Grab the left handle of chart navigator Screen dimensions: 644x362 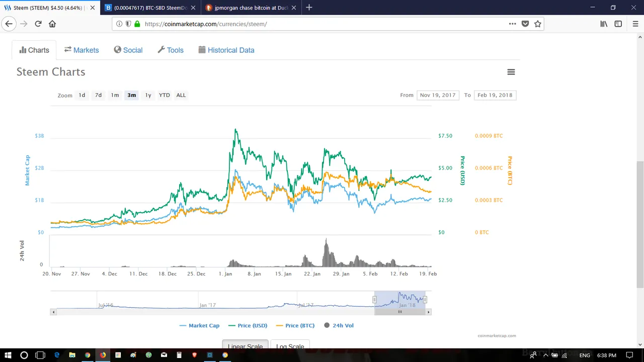pos(374,300)
